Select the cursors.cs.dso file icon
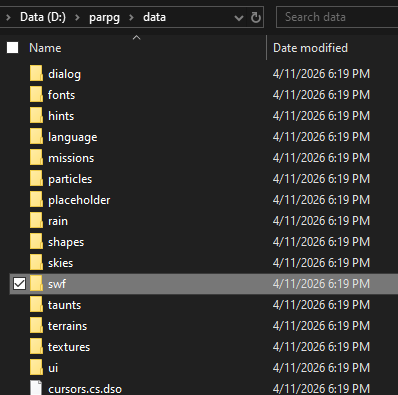Image resolution: width=398 pixels, height=395 pixels. point(36,388)
